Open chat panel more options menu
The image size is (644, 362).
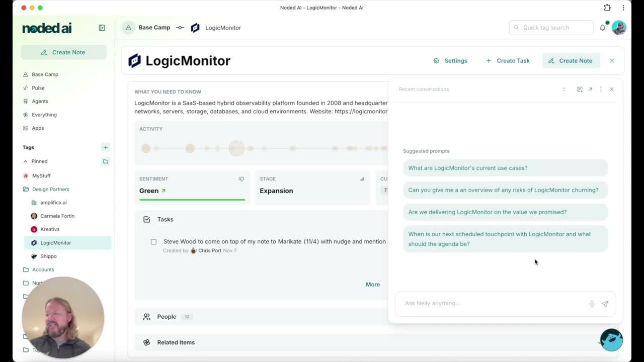(x=601, y=89)
